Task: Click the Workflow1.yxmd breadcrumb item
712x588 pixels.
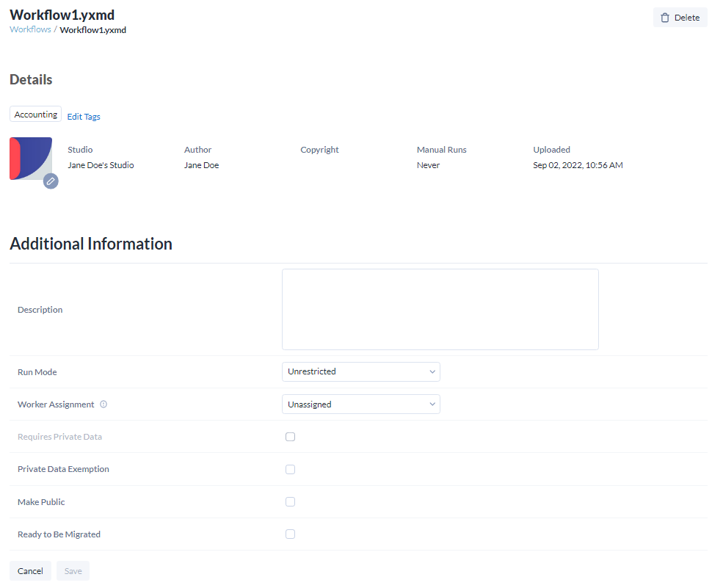Action: coord(92,30)
